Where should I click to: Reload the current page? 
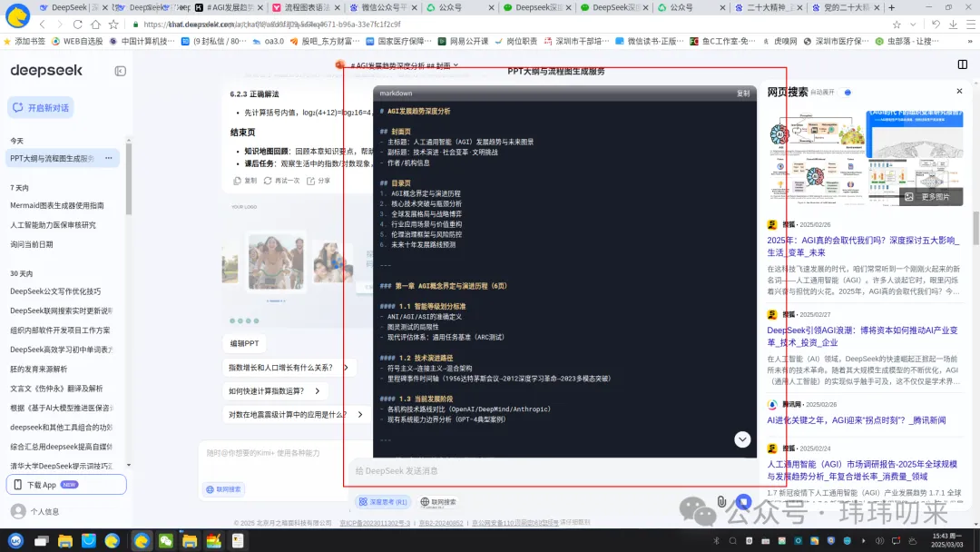point(77,25)
